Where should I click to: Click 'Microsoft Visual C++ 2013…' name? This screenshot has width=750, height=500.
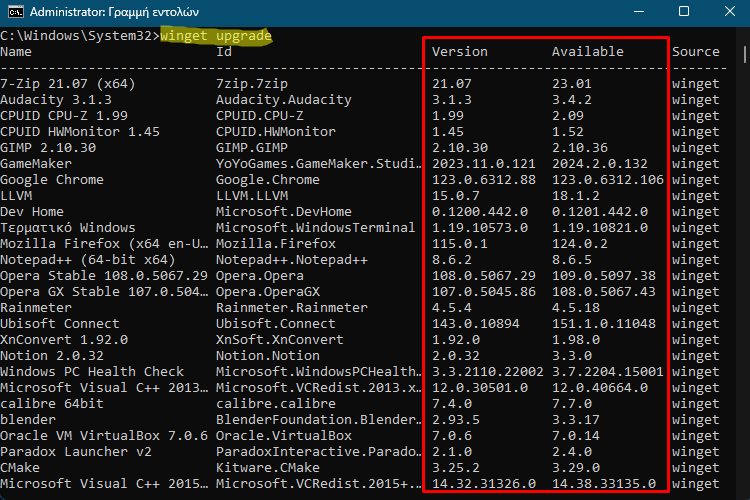click(x=104, y=388)
